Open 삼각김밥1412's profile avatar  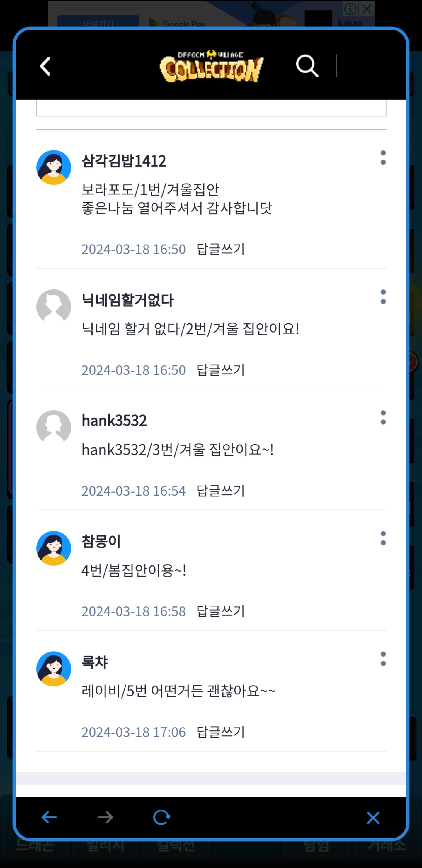pos(54,167)
